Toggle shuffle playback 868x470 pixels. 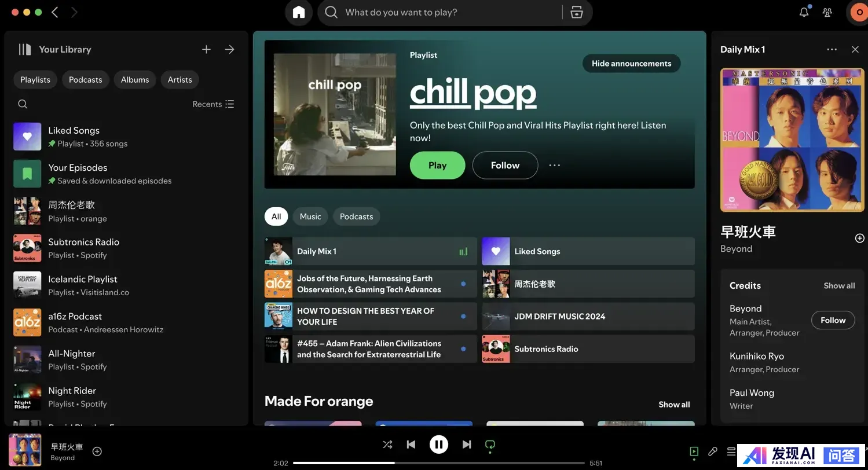pos(387,445)
